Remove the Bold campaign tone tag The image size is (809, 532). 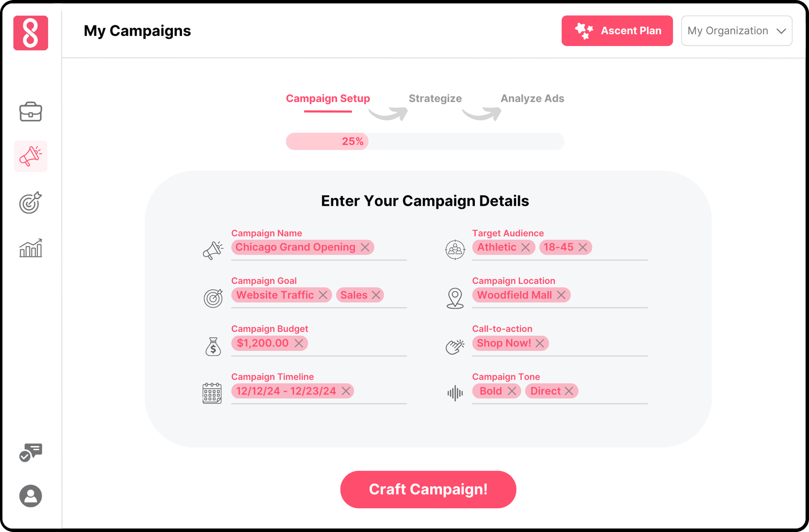pos(512,391)
